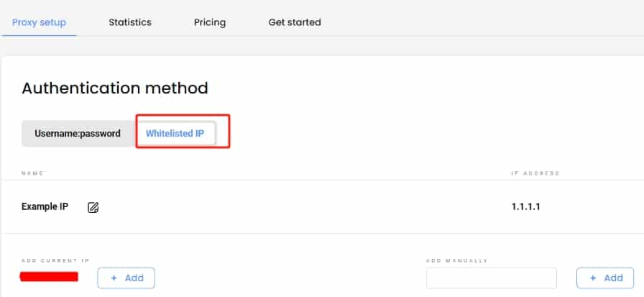This screenshot has width=644, height=297.
Task: Click the IP ADDRESS column header
Action: pyautogui.click(x=535, y=173)
